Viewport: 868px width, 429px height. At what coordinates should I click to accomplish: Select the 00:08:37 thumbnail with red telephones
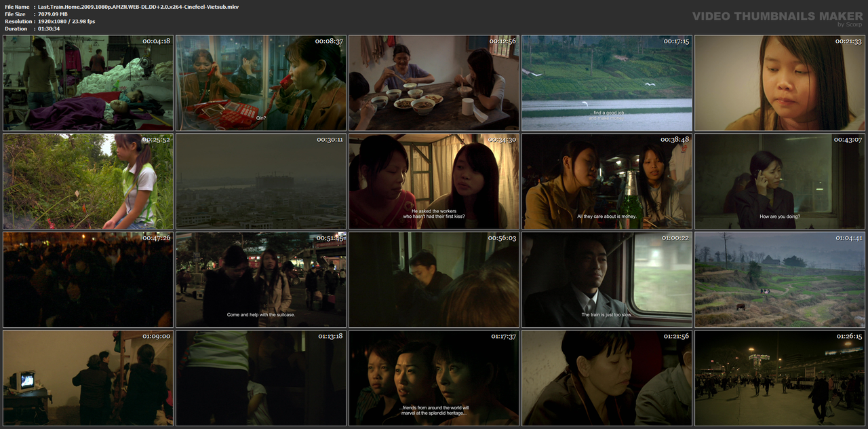pyautogui.click(x=261, y=83)
